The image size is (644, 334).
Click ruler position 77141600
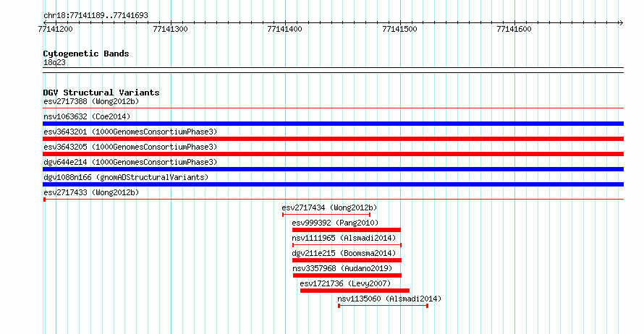[x=514, y=29]
